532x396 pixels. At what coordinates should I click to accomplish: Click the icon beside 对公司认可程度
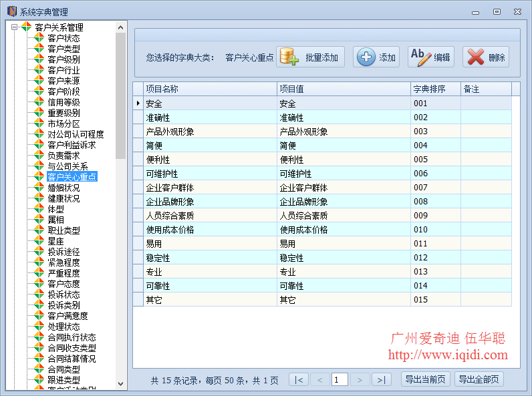pyautogui.click(x=39, y=134)
